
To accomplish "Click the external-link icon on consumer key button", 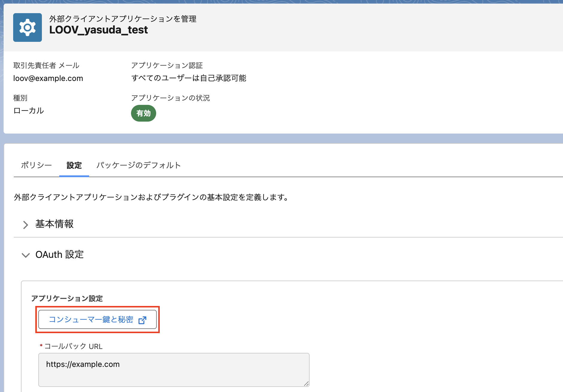I will [142, 320].
